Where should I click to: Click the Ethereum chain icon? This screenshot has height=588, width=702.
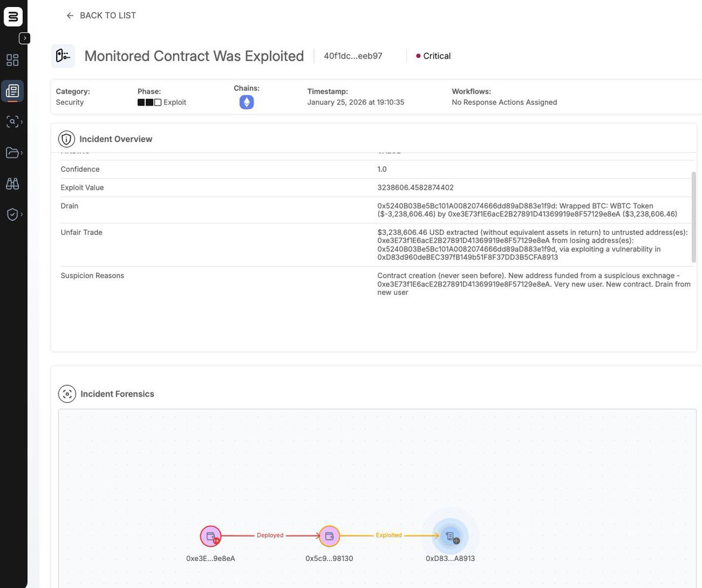tap(246, 102)
